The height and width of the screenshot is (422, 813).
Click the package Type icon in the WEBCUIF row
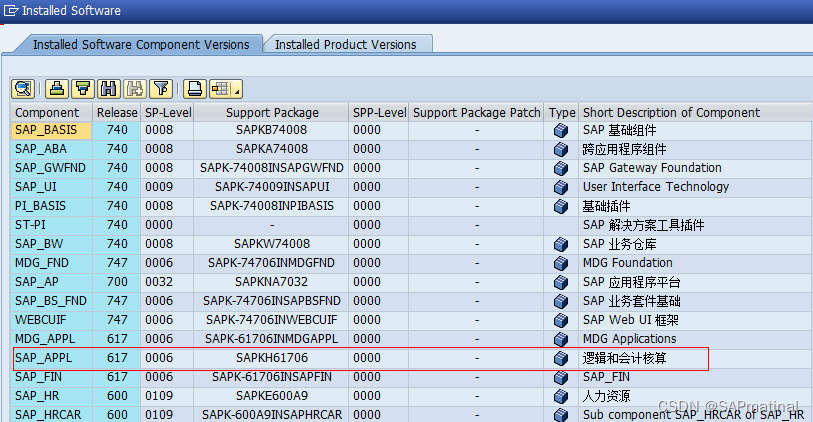tap(560, 320)
